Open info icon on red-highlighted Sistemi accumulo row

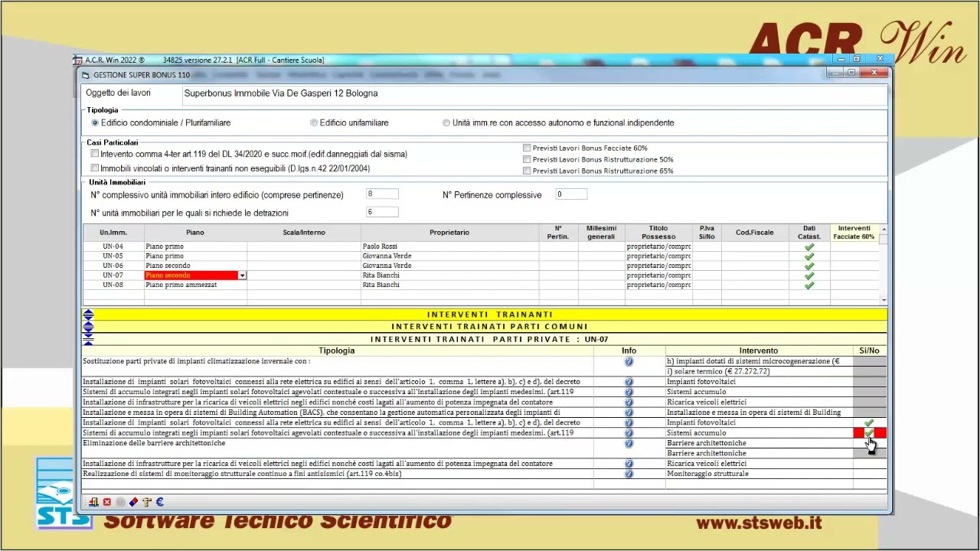coord(629,433)
